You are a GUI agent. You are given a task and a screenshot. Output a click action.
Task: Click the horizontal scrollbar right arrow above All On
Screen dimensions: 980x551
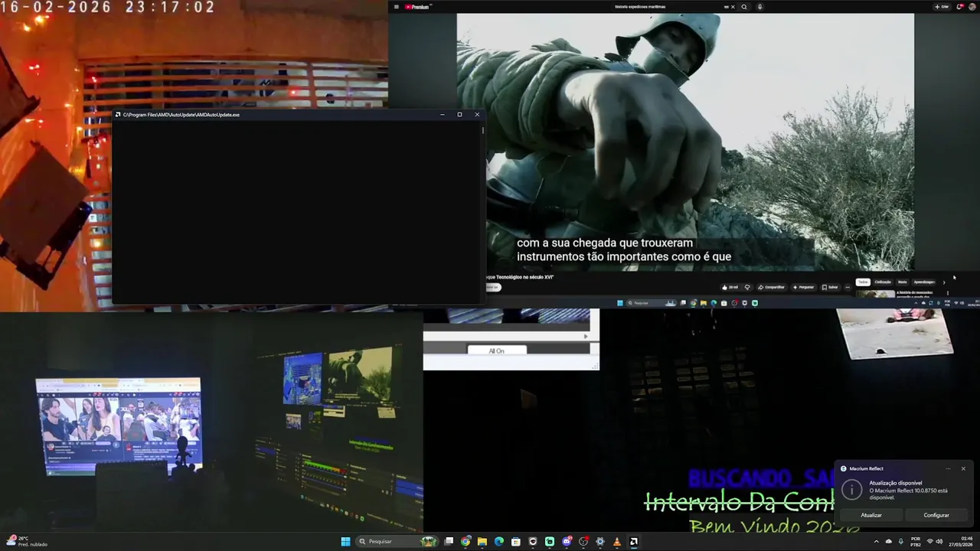(586, 336)
